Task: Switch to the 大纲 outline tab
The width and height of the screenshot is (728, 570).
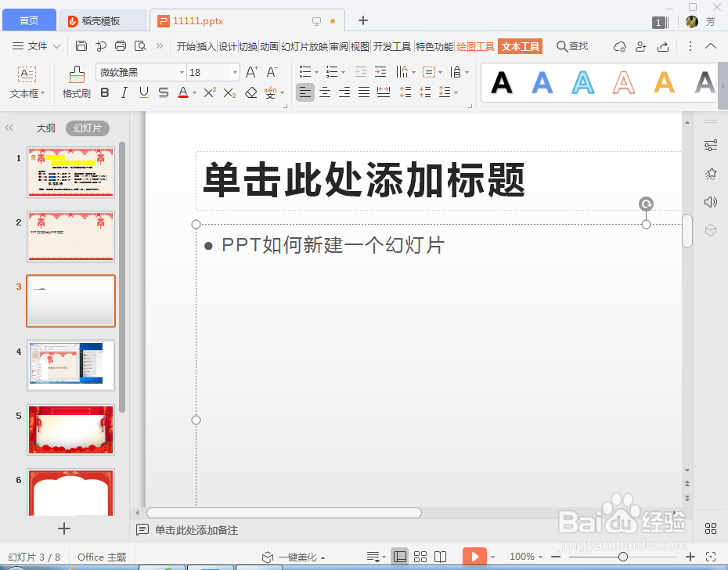Action: [x=45, y=128]
